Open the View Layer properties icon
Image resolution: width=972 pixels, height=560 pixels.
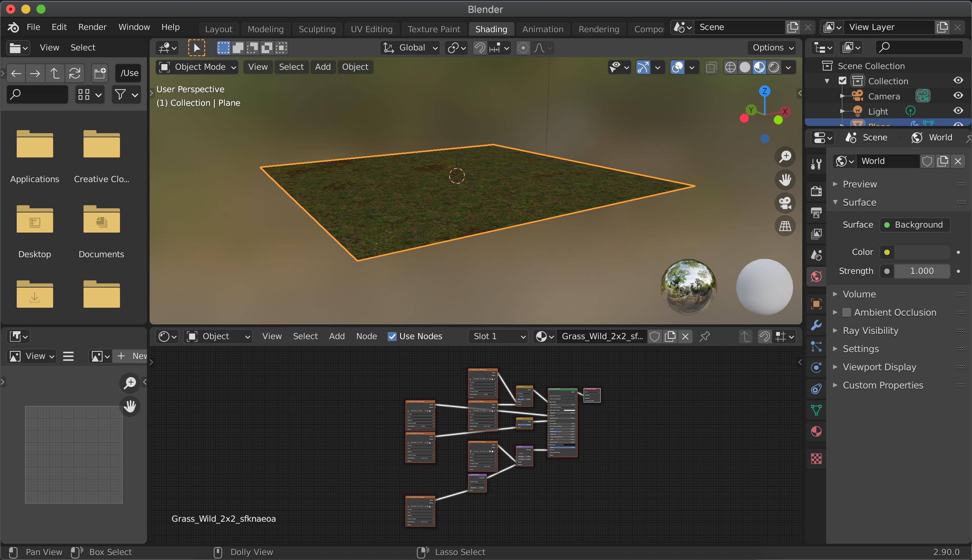(x=816, y=234)
